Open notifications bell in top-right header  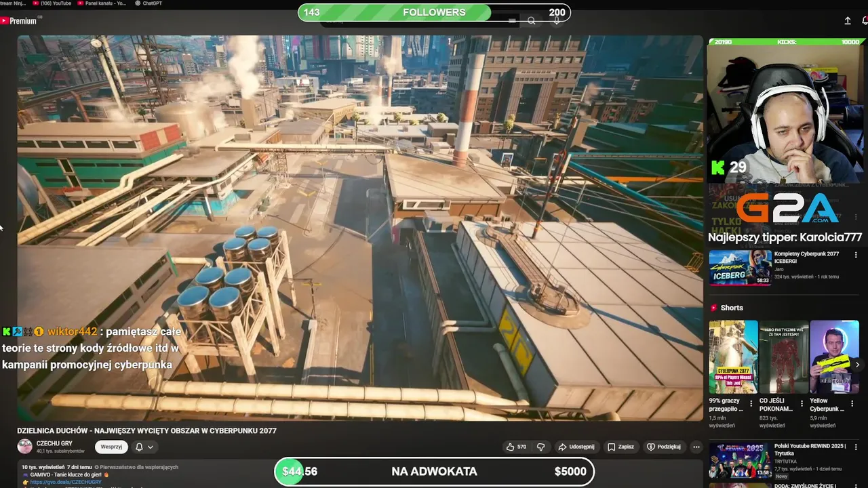tap(865, 21)
